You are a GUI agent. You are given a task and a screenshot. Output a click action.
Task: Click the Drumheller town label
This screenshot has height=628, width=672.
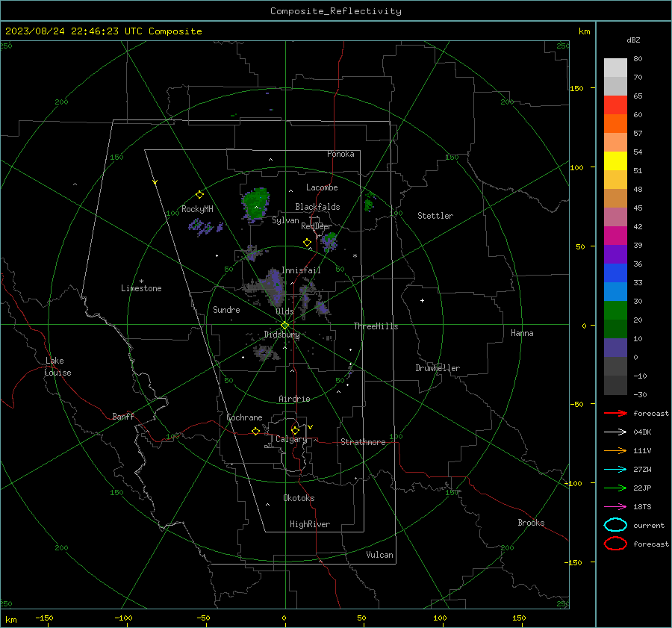[438, 368]
